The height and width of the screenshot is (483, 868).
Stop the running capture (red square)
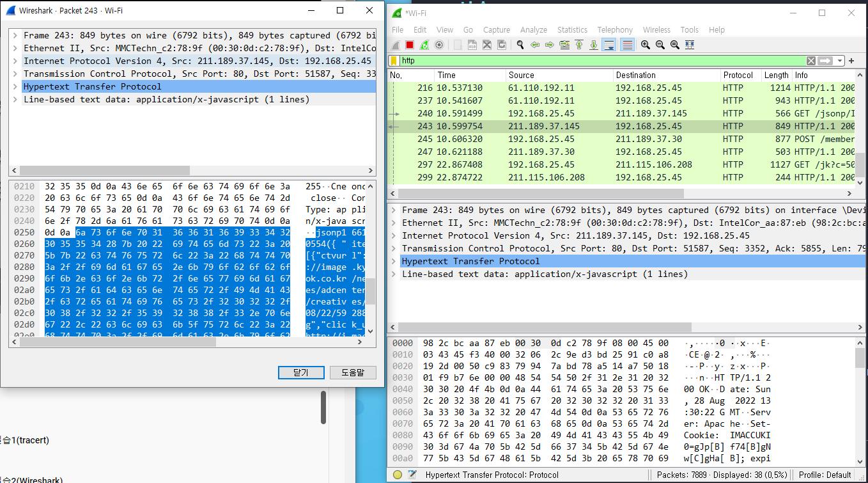410,45
